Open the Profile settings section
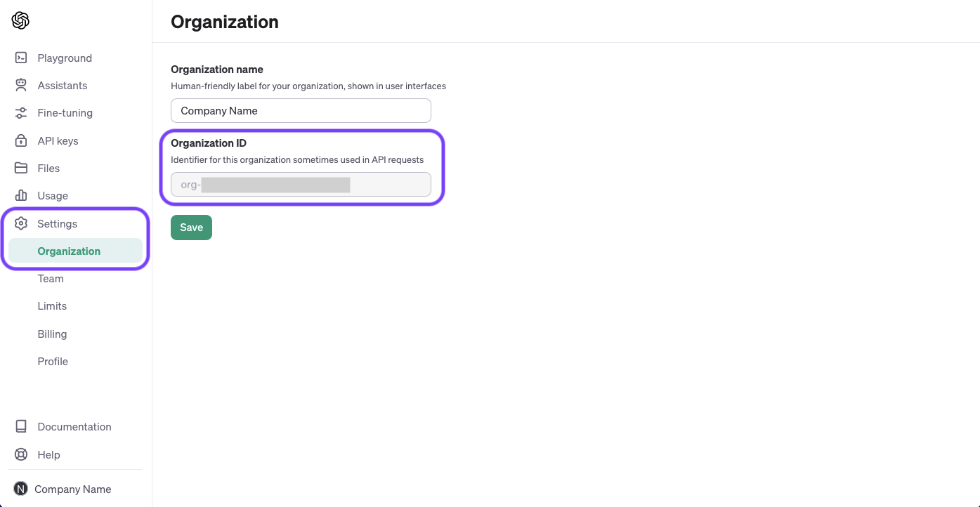Image resolution: width=980 pixels, height=507 pixels. click(52, 361)
